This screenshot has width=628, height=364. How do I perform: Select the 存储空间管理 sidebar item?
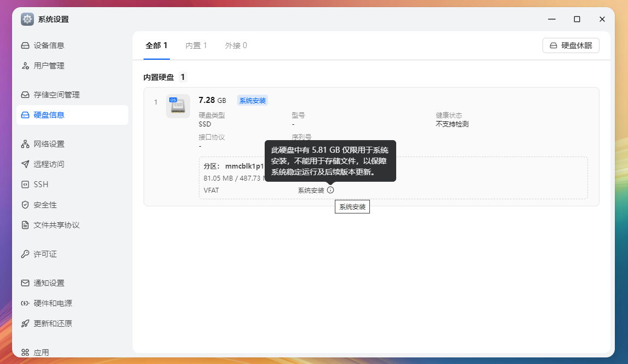(x=56, y=95)
